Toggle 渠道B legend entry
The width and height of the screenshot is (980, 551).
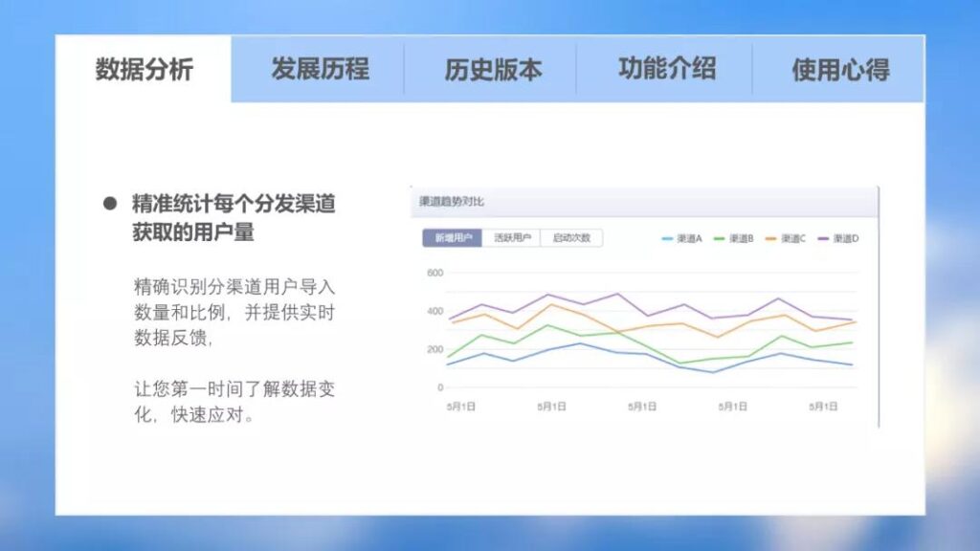point(734,238)
